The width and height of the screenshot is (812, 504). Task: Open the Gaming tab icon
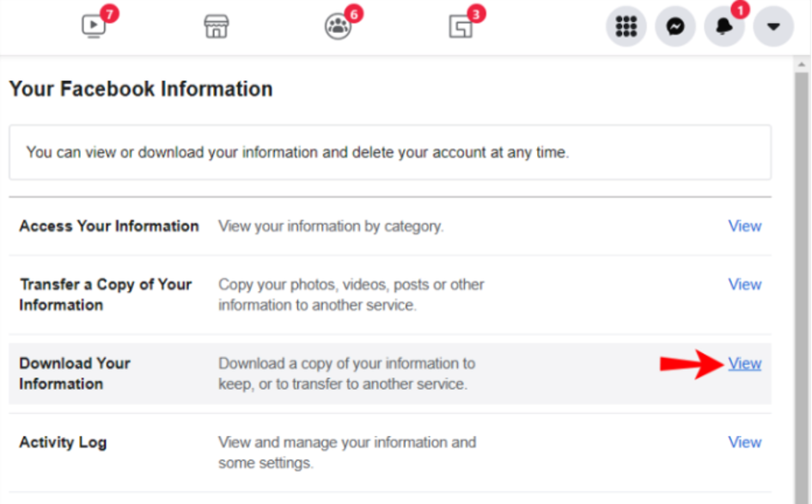coord(461,27)
